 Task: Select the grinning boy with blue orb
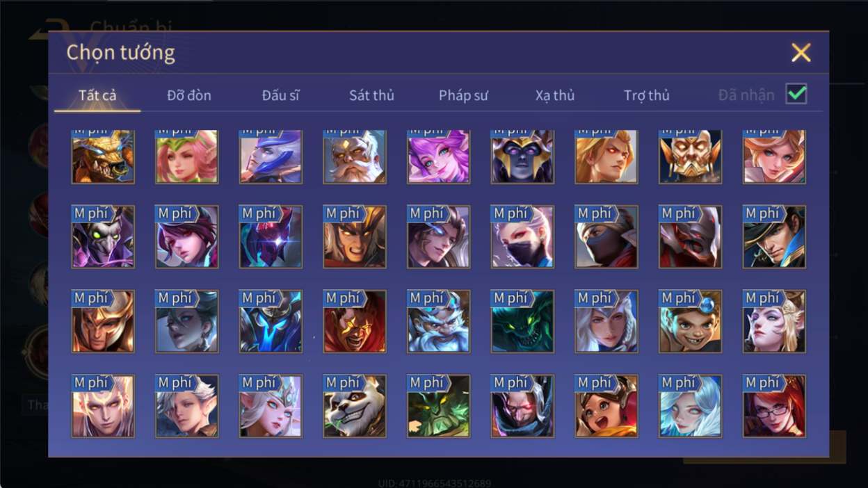click(x=690, y=322)
